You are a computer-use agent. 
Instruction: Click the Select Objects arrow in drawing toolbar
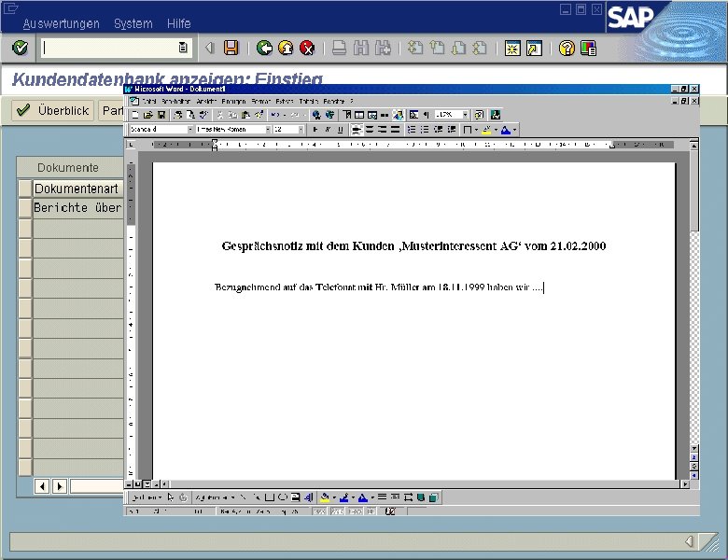click(171, 497)
